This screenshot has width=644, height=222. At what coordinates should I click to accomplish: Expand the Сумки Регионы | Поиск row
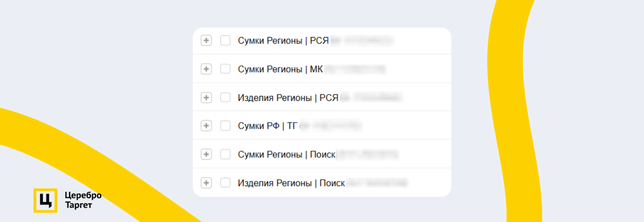(206, 154)
